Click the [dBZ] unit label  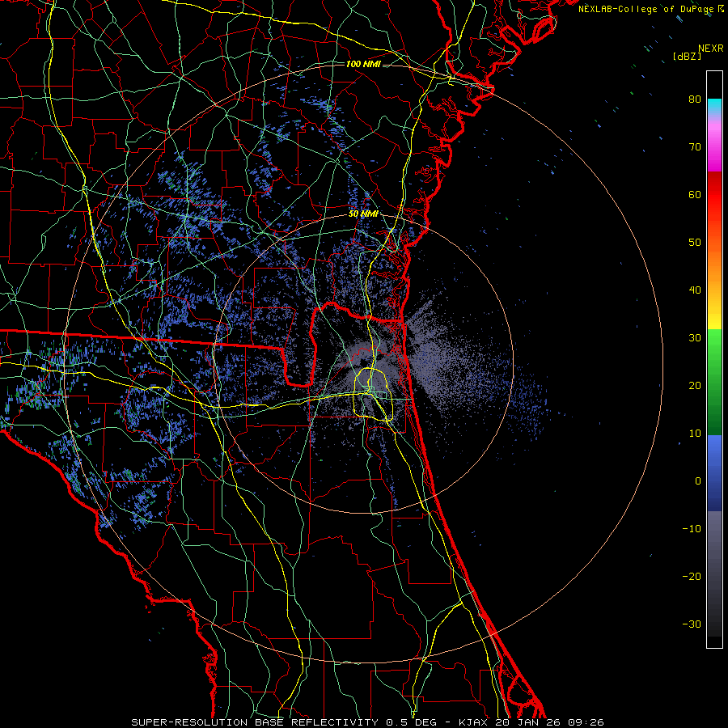pyautogui.click(x=687, y=56)
